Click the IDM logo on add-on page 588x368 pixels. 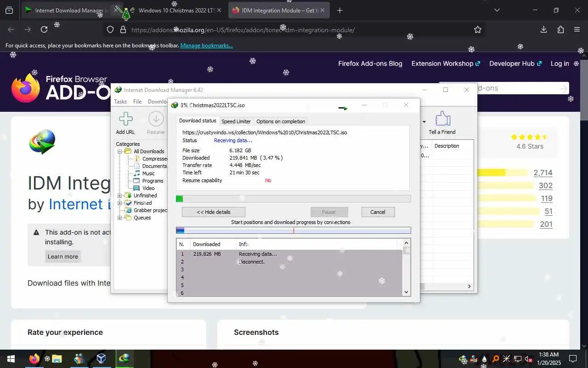pos(42,142)
